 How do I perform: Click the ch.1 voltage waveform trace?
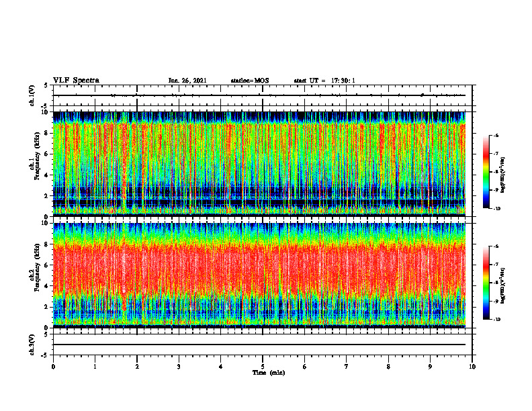pos(259,95)
